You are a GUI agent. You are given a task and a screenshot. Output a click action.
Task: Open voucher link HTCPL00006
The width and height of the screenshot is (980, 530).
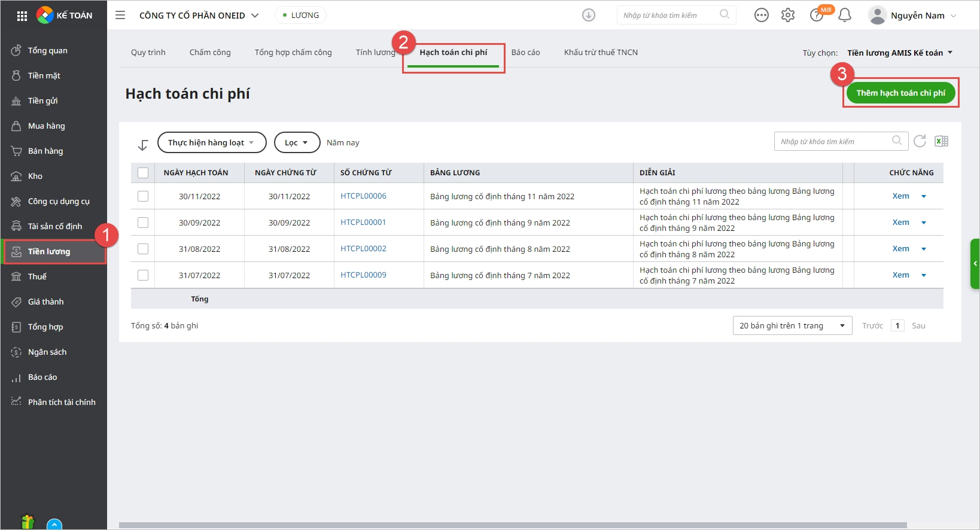(x=363, y=196)
